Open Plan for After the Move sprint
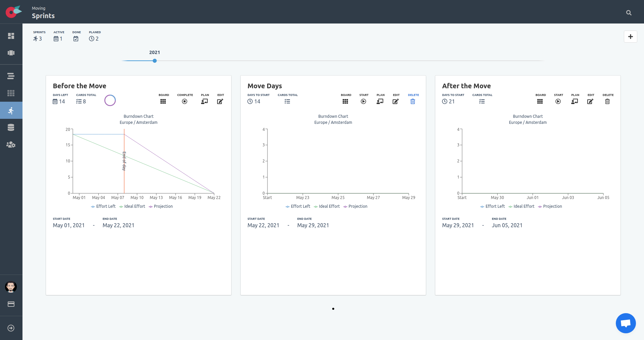 (x=575, y=99)
